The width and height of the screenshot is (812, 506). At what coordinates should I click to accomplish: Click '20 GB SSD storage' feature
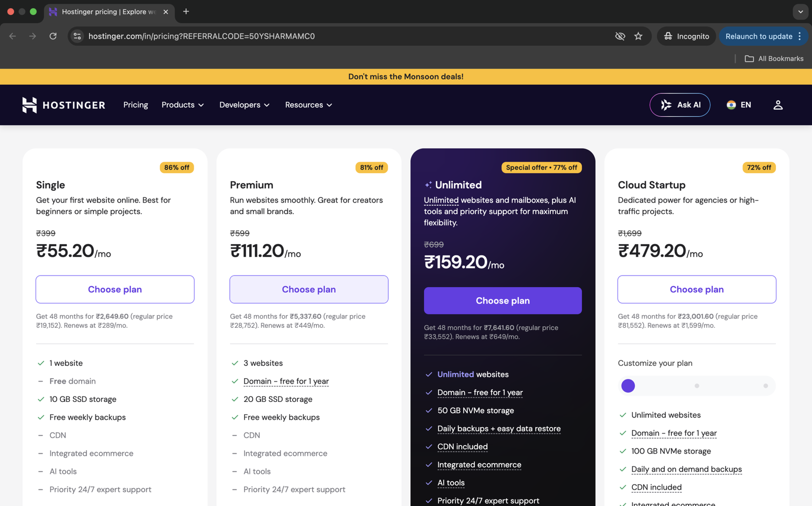pos(278,399)
